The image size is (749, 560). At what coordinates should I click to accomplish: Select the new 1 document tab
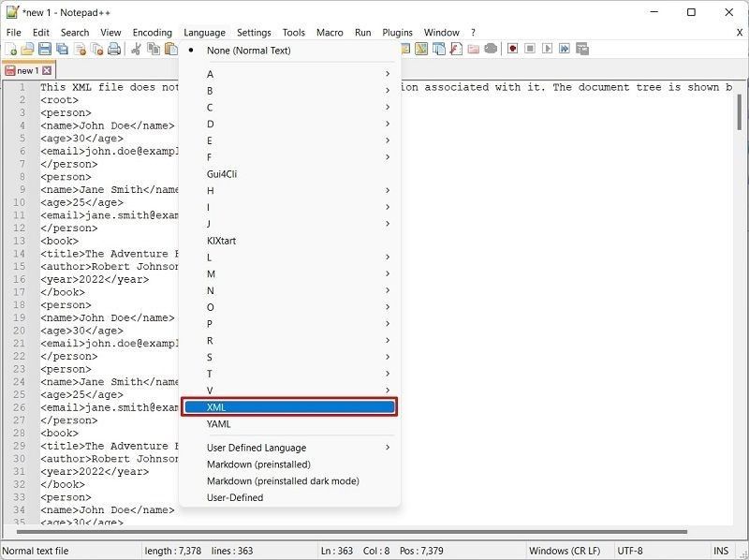pos(28,71)
